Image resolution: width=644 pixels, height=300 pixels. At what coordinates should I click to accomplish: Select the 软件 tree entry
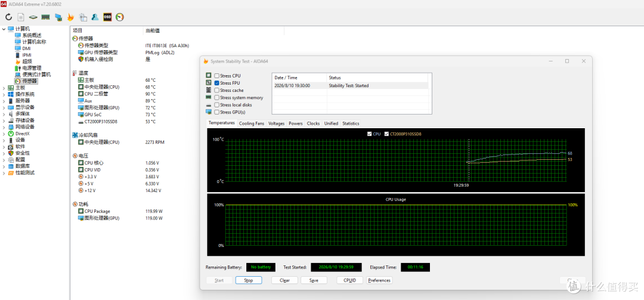tap(20, 147)
